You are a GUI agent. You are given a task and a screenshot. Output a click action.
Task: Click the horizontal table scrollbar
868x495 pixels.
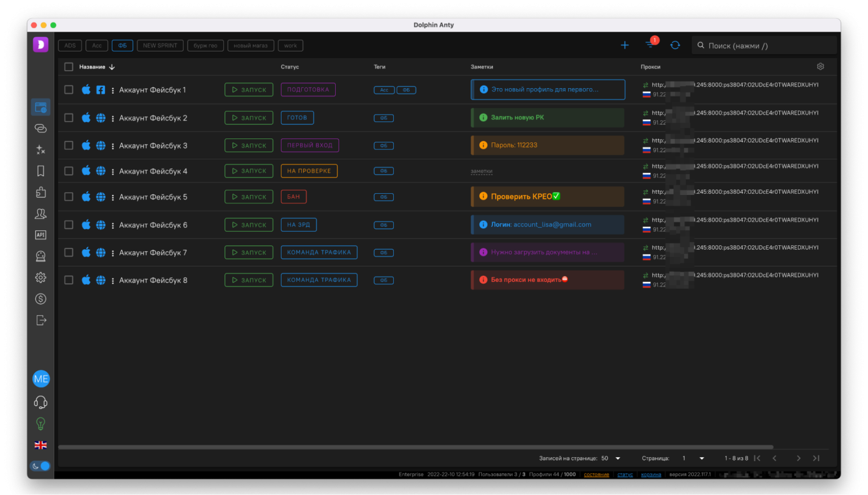(415, 447)
